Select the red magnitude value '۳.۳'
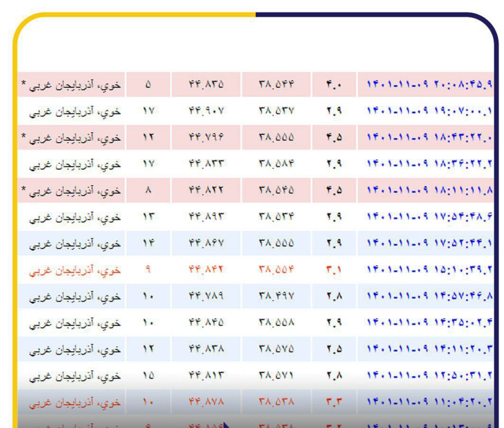 [334, 401]
